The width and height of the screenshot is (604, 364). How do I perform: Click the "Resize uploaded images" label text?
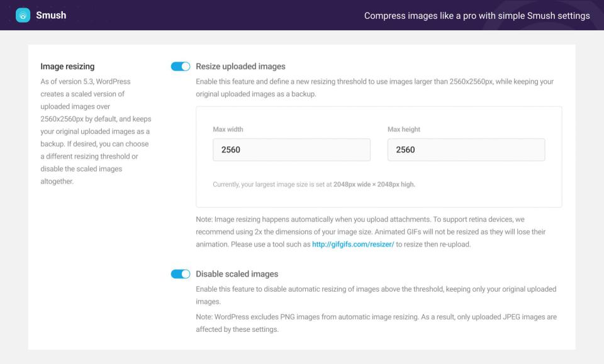240,67
